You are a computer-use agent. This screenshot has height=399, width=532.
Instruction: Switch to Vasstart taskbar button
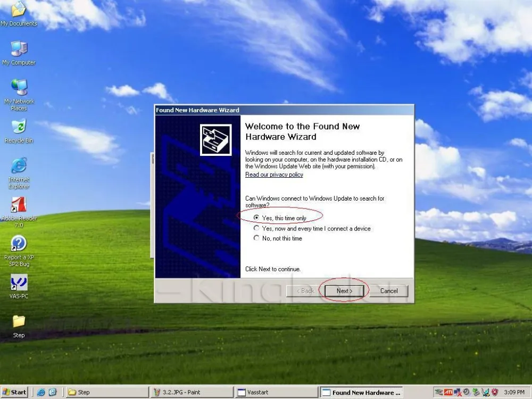click(277, 392)
